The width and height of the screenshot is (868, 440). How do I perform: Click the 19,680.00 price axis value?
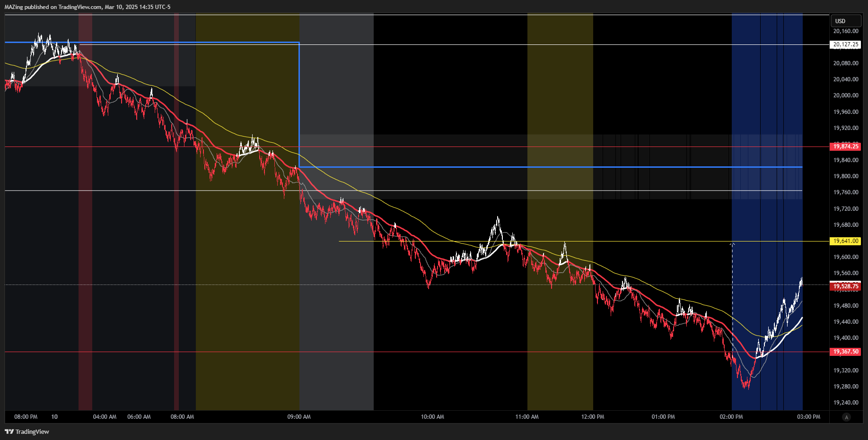click(846, 225)
